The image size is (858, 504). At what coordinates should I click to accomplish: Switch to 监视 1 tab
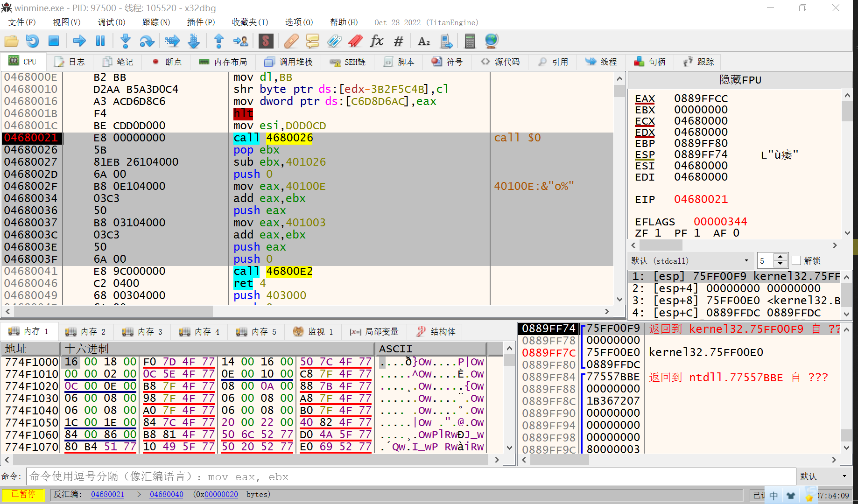[x=313, y=331]
